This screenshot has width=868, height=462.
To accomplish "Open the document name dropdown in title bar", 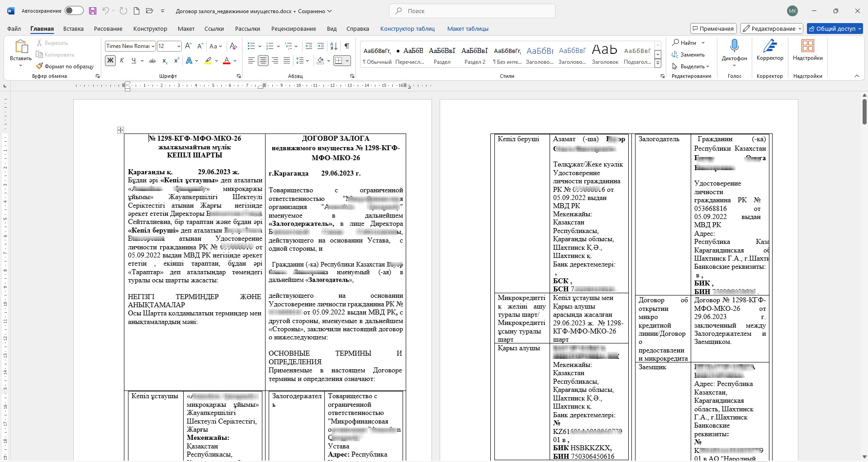I will point(329,11).
